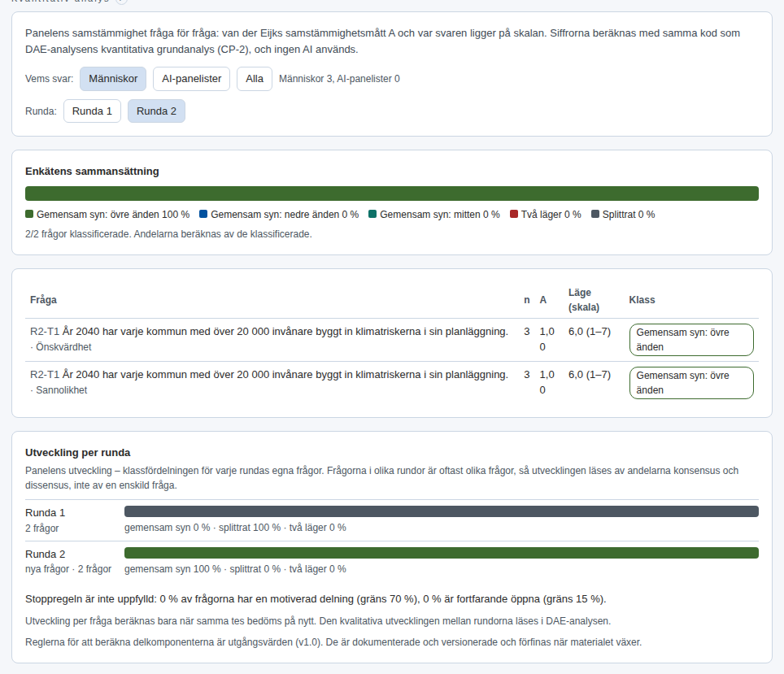The height and width of the screenshot is (674, 784).
Task: Click the grey 'Splittrat' legend swatch
Action: click(x=595, y=214)
